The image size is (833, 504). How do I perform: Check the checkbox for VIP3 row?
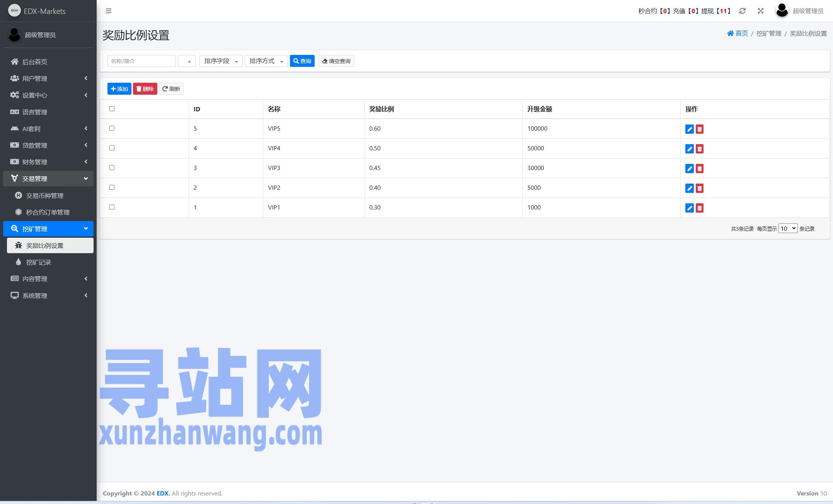112,167
